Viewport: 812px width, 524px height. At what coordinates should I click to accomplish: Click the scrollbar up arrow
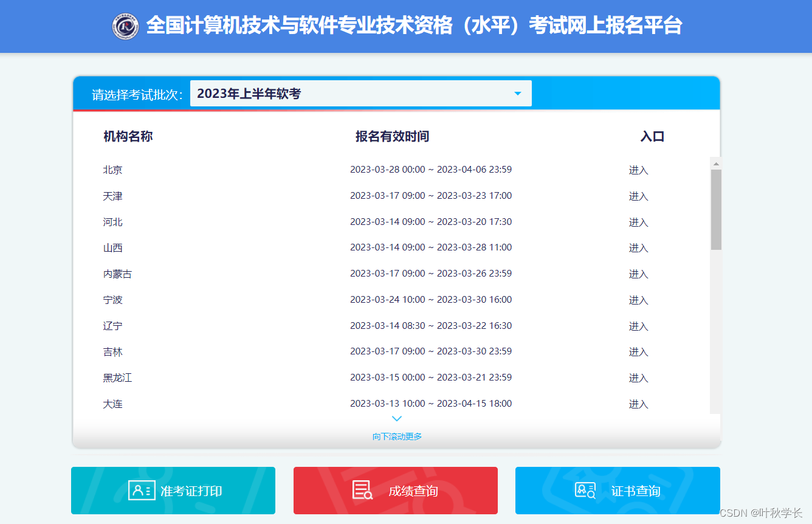[x=716, y=164]
